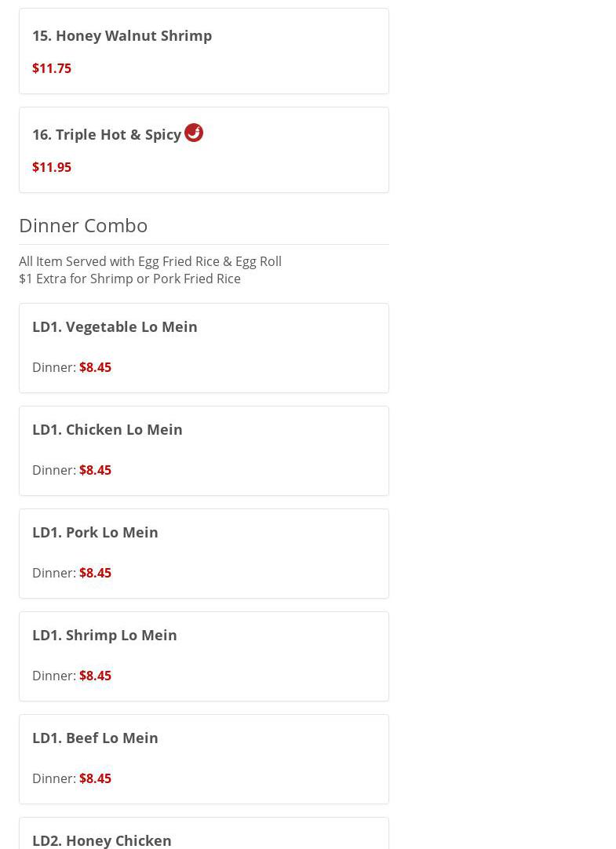Add LD1. Shrimp Lo Mein

tap(104, 635)
